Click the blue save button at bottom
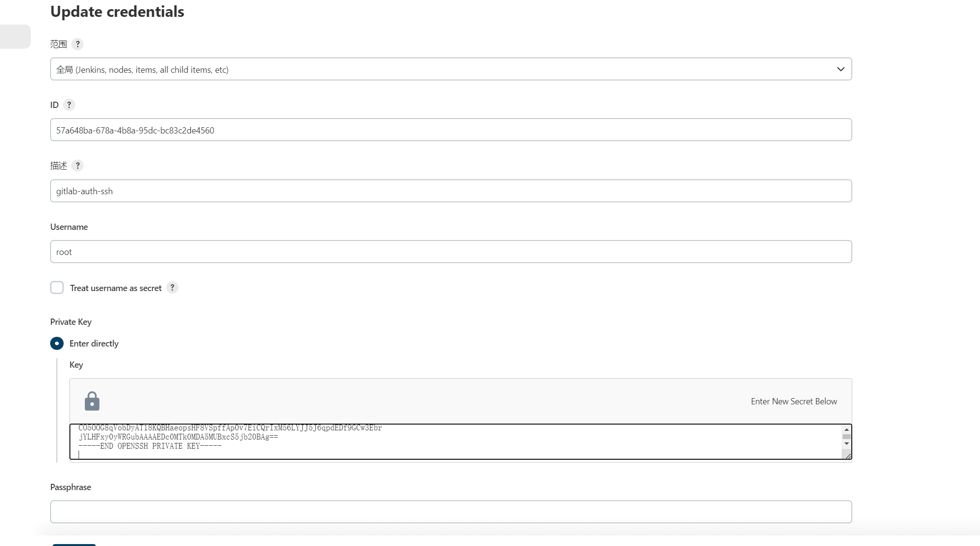The width and height of the screenshot is (980, 546). (74, 545)
